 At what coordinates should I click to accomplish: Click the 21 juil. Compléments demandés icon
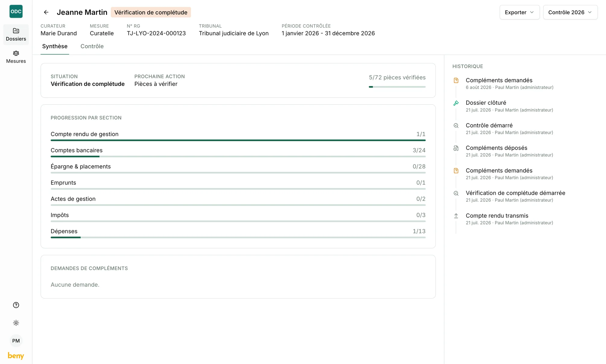pyautogui.click(x=456, y=171)
